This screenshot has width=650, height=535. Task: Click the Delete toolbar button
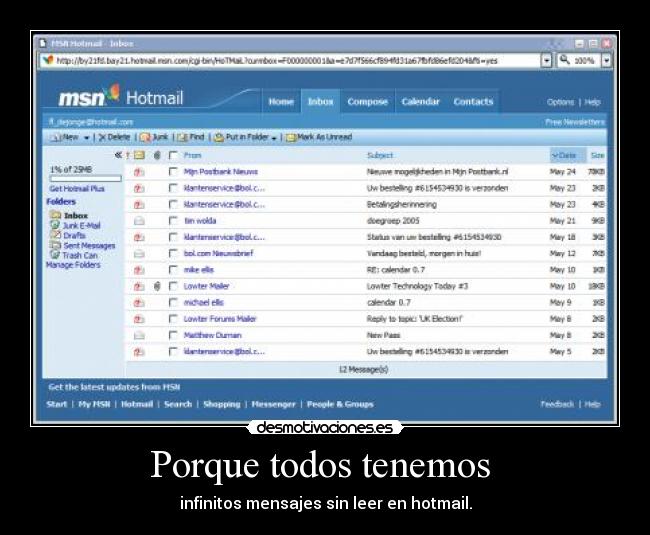114,137
